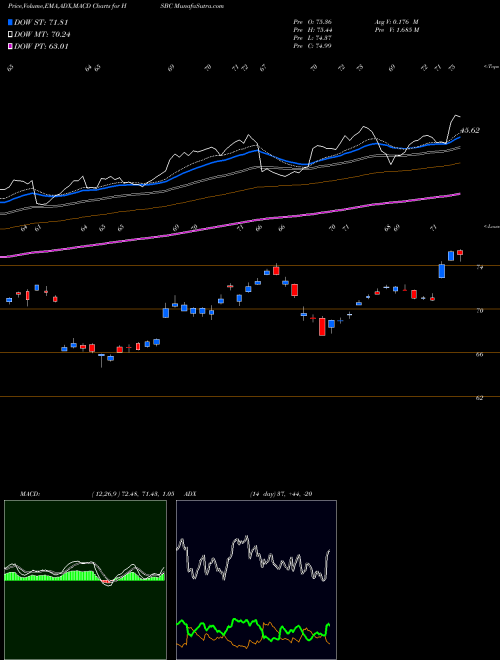The width and height of the screenshot is (500, 660).
Task: Click the 45.62 EMA value label
Action: (470, 130)
